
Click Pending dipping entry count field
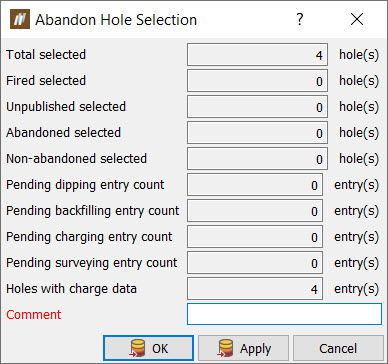click(255, 184)
